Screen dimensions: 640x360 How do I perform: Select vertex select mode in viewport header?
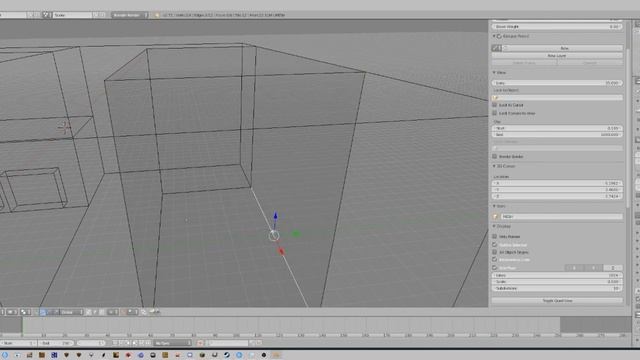click(89, 312)
